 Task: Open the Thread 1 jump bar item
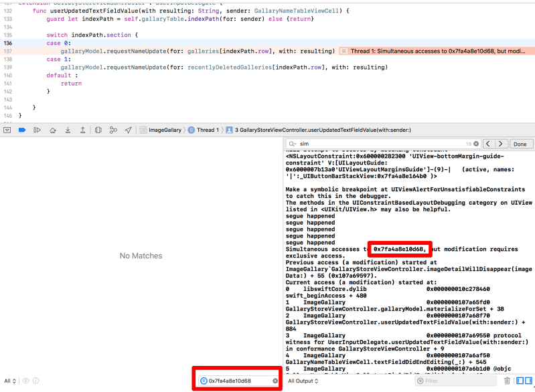[204, 130]
